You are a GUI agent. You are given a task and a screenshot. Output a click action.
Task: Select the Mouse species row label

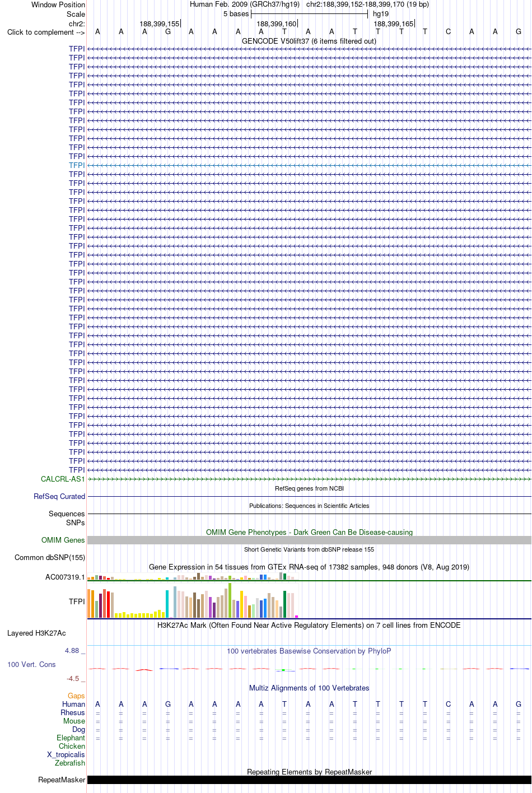(74, 721)
